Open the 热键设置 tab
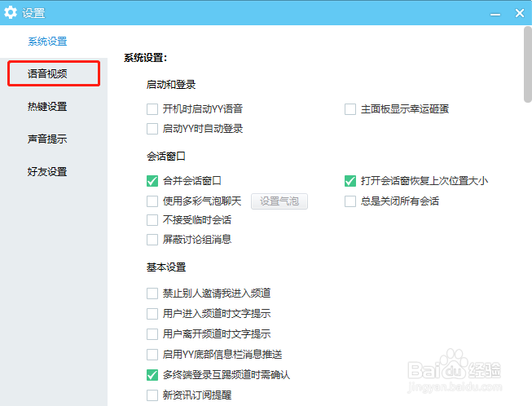 [x=47, y=106]
